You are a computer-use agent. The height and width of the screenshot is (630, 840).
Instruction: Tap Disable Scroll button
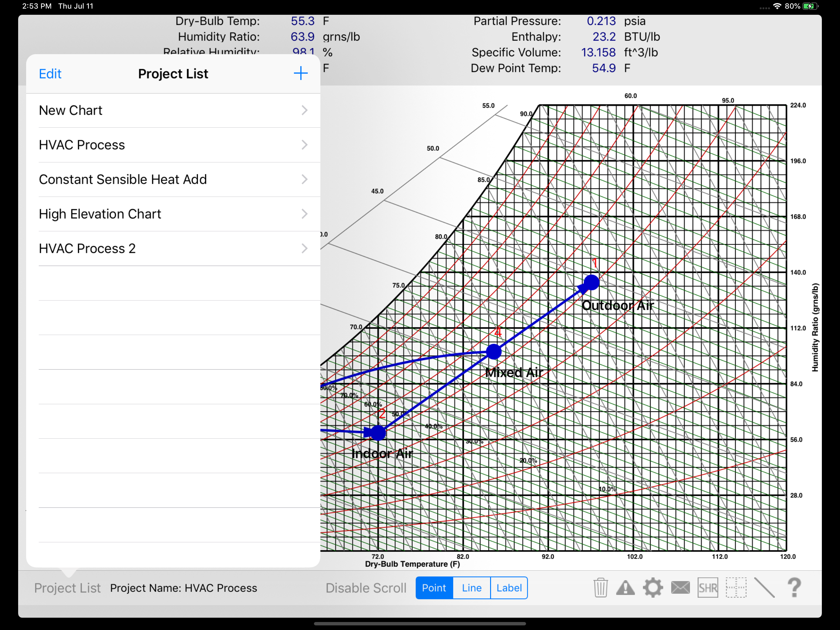(x=366, y=588)
